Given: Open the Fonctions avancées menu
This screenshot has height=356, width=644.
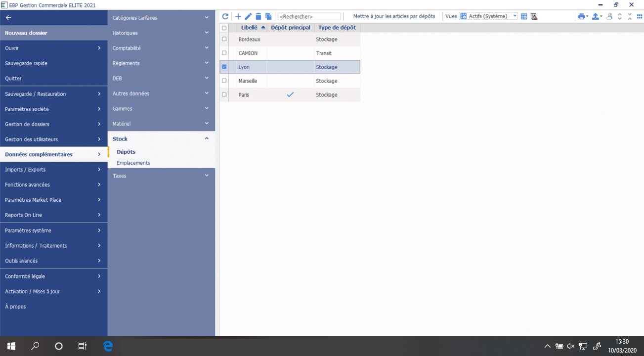Looking at the screenshot, I should click(53, 184).
